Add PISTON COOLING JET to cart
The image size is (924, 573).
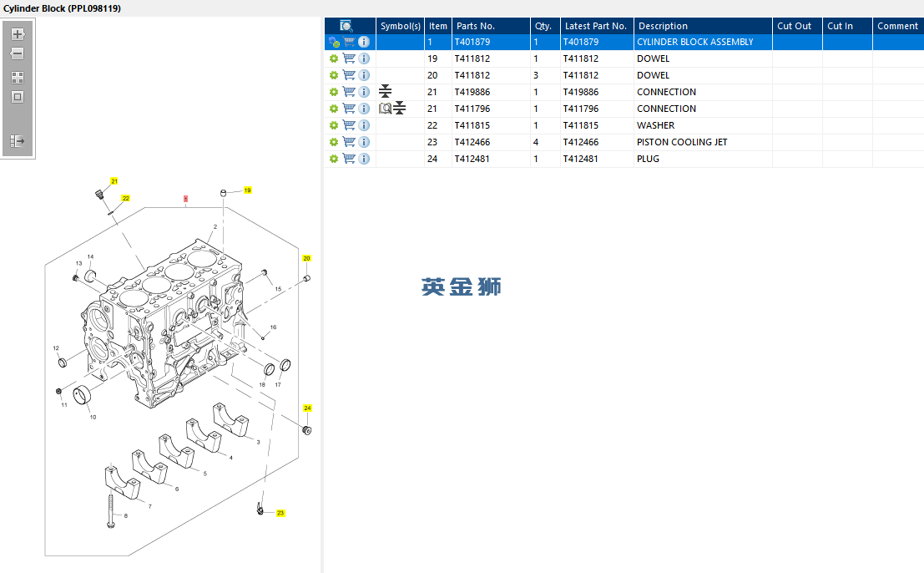point(349,142)
